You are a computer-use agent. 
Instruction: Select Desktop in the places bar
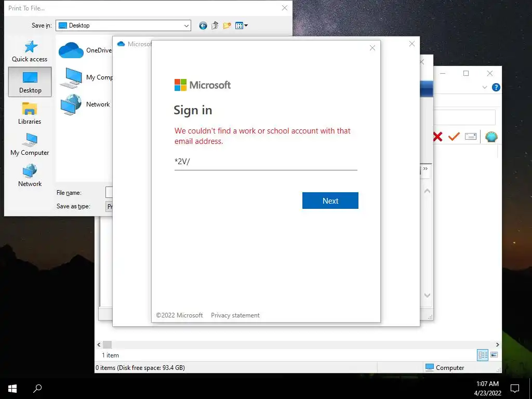pos(30,82)
